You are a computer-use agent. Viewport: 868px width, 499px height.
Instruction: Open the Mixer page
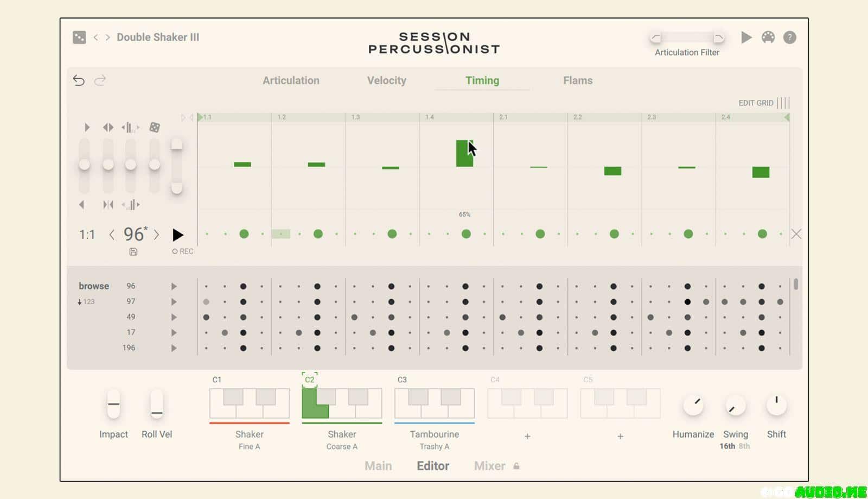pyautogui.click(x=489, y=466)
